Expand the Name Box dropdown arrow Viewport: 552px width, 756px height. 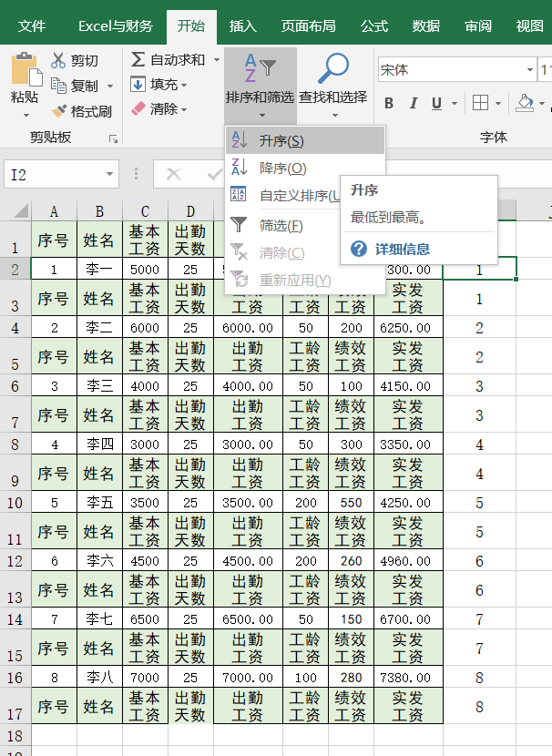110,174
